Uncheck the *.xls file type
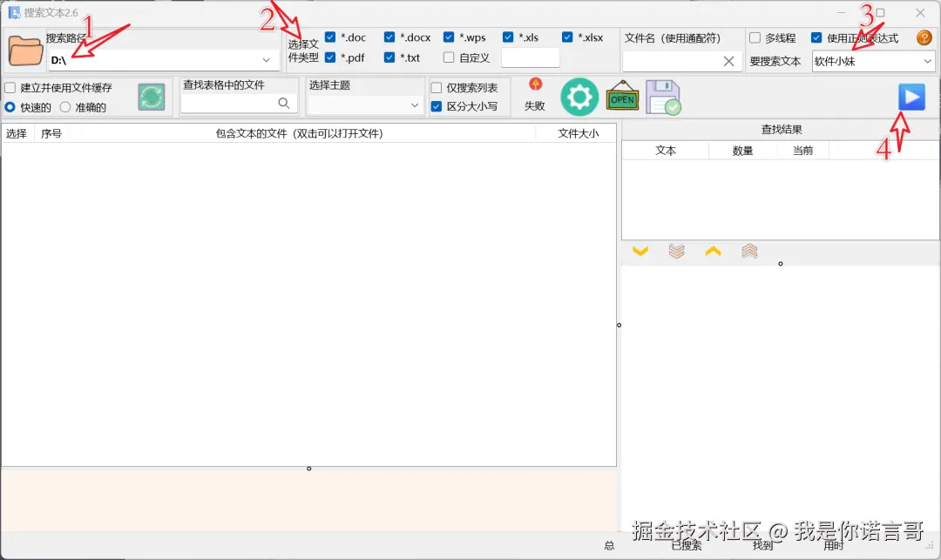This screenshot has width=941, height=560. [x=508, y=37]
